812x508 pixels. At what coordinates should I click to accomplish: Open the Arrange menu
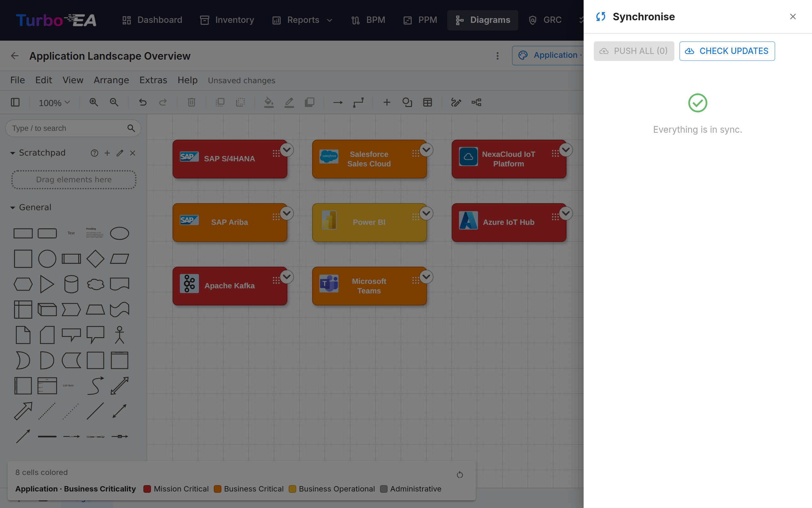click(x=111, y=80)
